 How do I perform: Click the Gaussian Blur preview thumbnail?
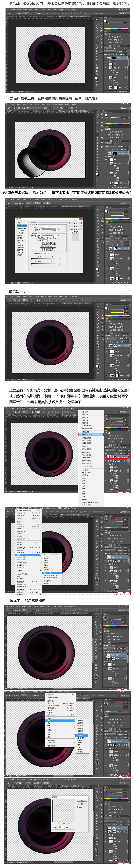pyautogui.click(x=64, y=811)
